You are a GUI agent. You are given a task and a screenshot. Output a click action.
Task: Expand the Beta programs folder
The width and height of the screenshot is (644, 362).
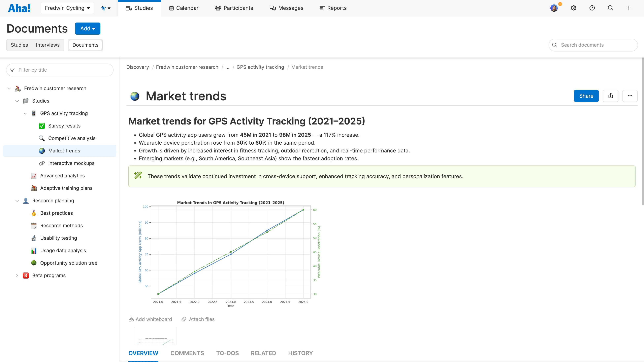point(17,275)
